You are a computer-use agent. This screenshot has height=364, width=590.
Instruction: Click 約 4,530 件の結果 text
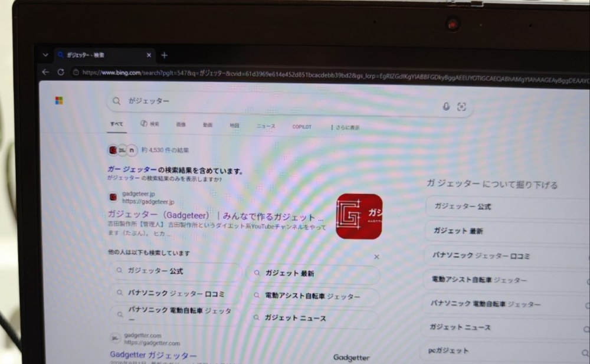[165, 150]
